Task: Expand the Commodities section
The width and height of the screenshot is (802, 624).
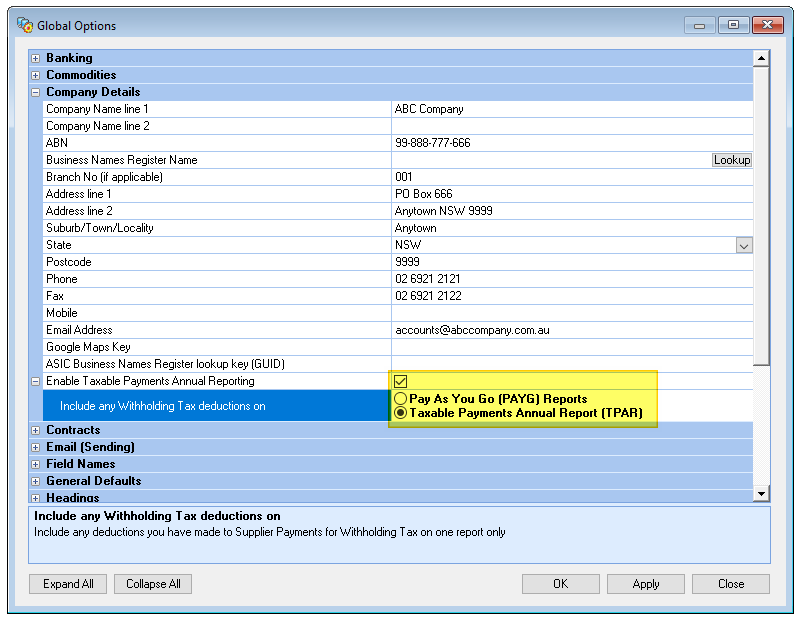Action: tap(36, 76)
